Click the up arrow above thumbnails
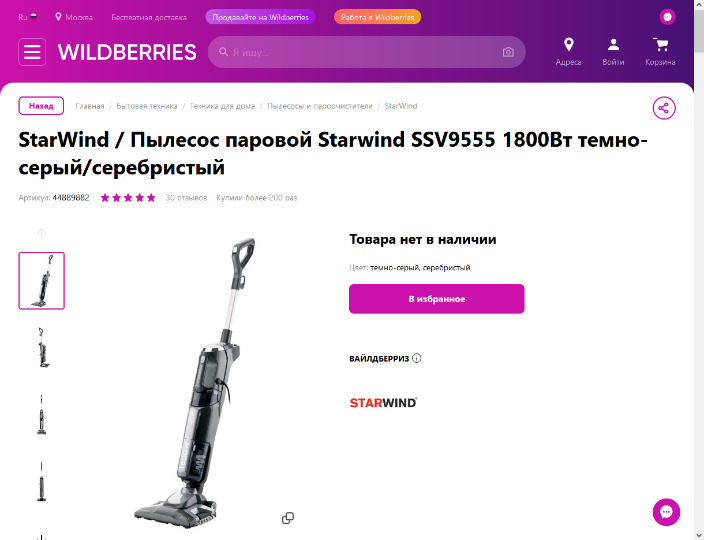Viewport: 704px width, 540px height. point(41,233)
